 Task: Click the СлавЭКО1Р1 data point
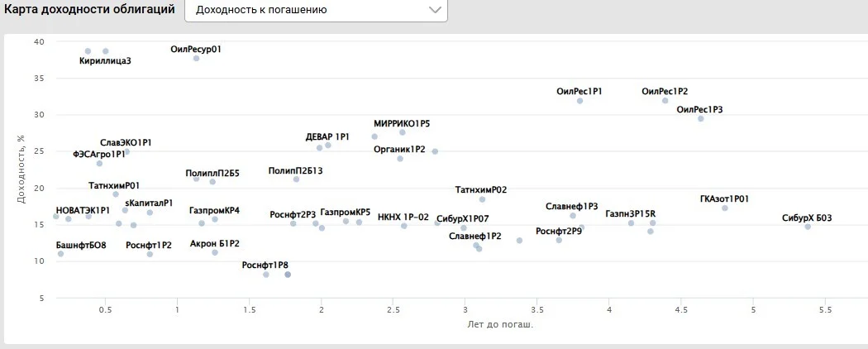pos(126,151)
